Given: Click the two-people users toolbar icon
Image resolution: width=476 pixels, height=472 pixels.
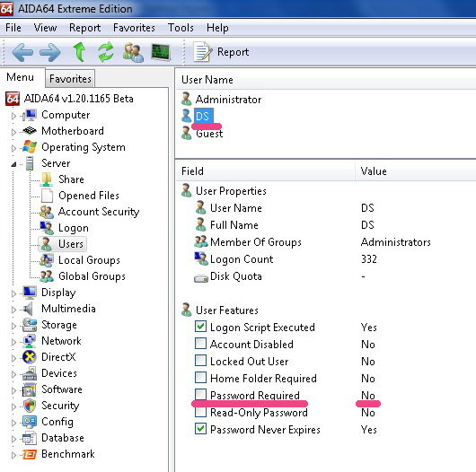Looking at the screenshot, I should (133, 52).
